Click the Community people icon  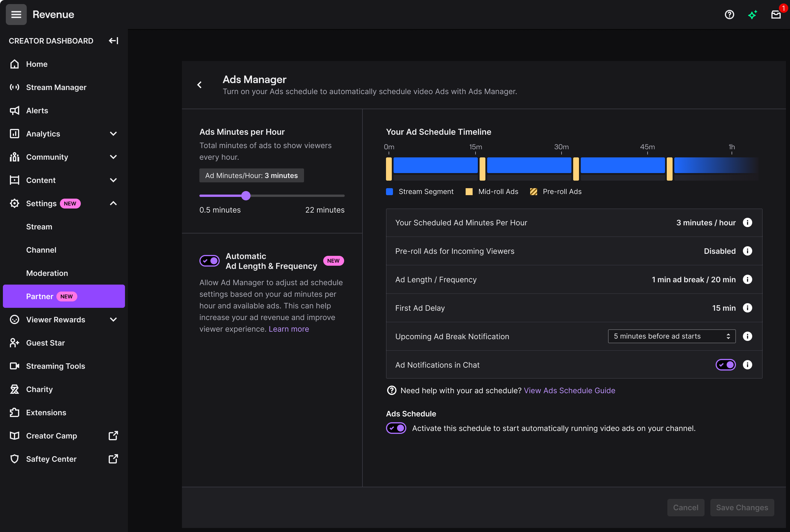click(x=14, y=157)
